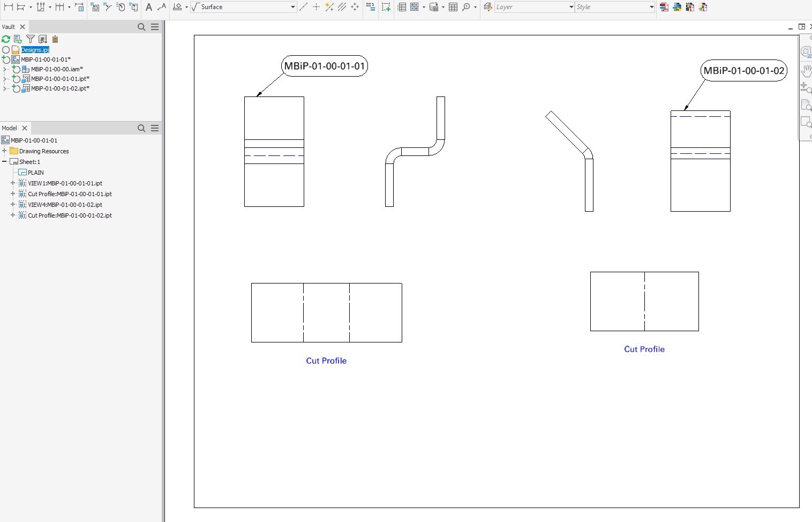The width and height of the screenshot is (812, 522).
Task: Expand the Drawing Resources node
Action: click(5, 151)
